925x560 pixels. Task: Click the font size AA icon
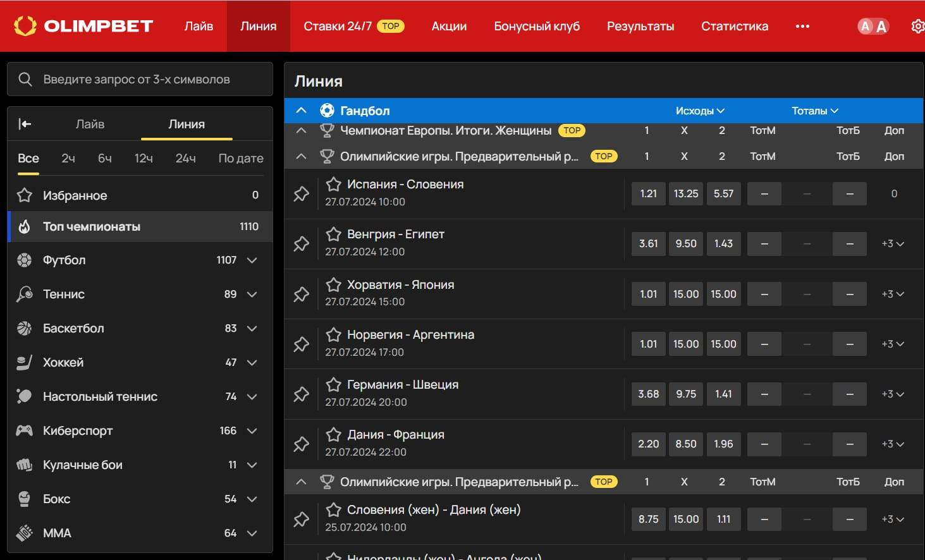[x=873, y=26]
